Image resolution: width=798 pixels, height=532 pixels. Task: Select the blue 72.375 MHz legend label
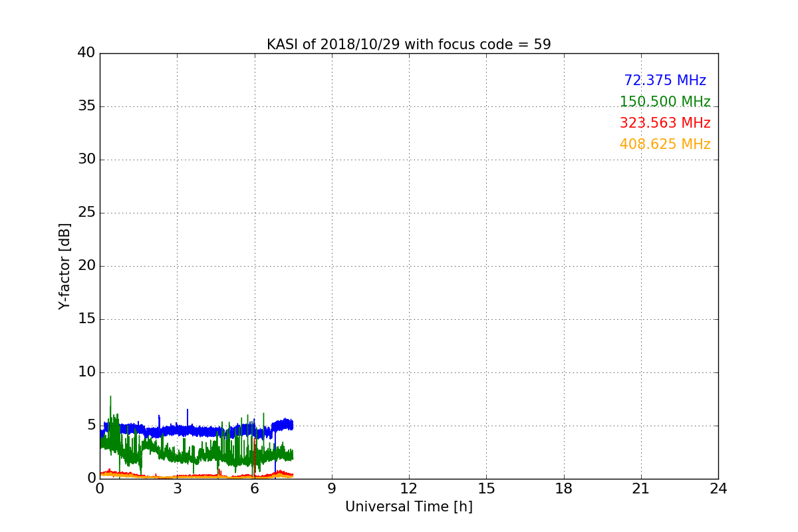pos(665,80)
